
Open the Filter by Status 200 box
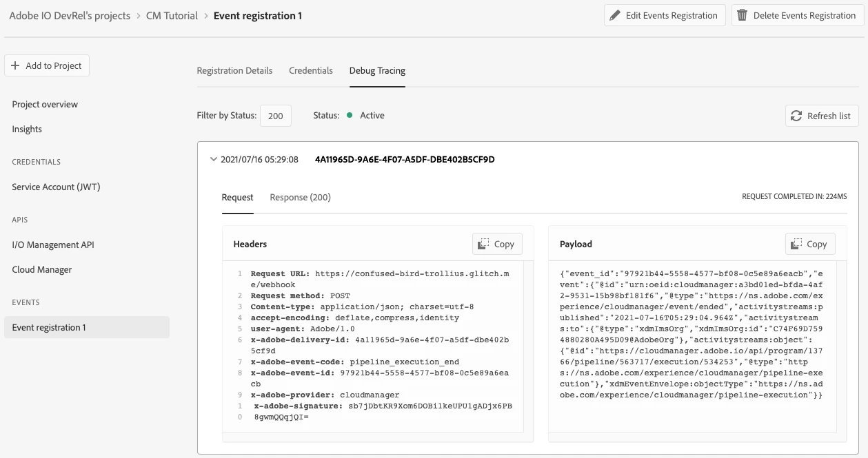[276, 116]
